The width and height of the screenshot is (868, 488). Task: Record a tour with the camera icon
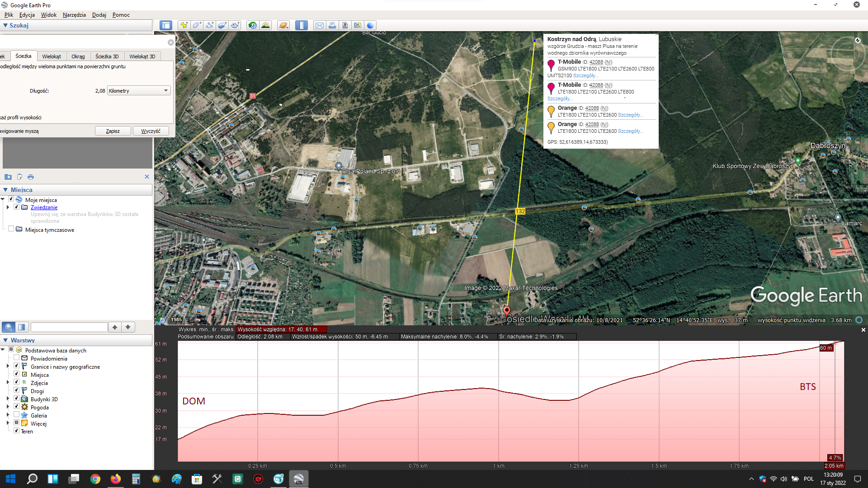235,25
